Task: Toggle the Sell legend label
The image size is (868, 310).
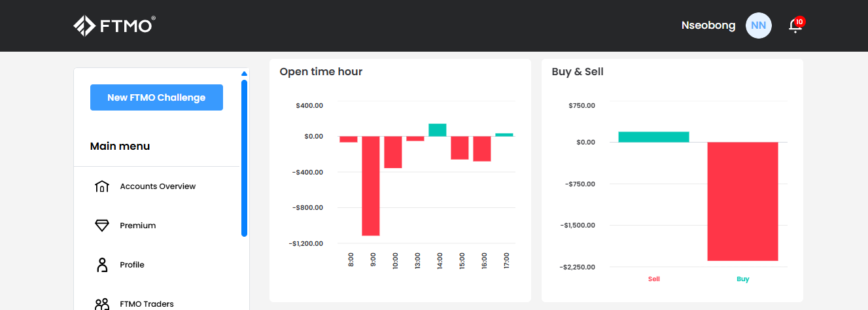Action: (x=654, y=279)
